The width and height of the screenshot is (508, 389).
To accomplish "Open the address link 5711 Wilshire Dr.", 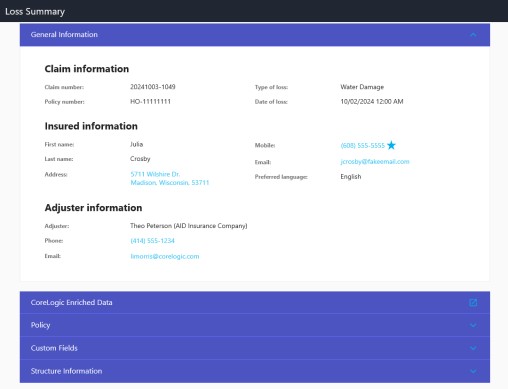I will [x=155, y=174].
